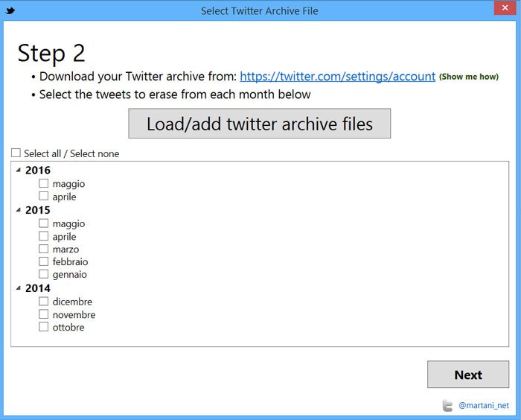Check the 2015 aprile checkbox
The width and height of the screenshot is (521, 420).
(x=43, y=236)
